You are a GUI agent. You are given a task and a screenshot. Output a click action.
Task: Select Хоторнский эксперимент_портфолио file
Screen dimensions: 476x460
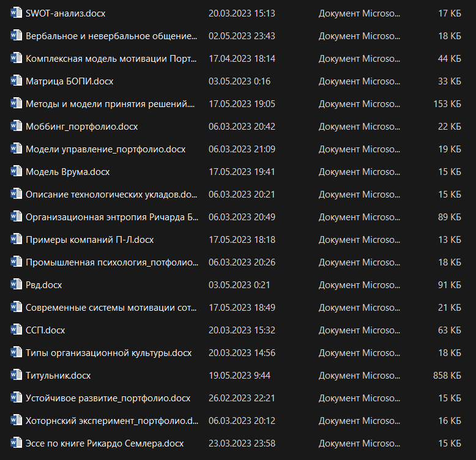[x=111, y=421]
